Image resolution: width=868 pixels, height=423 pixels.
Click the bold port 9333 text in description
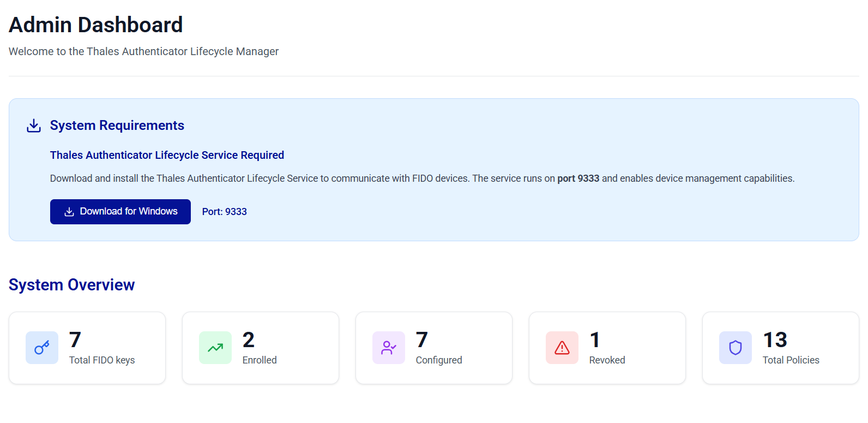578,178
